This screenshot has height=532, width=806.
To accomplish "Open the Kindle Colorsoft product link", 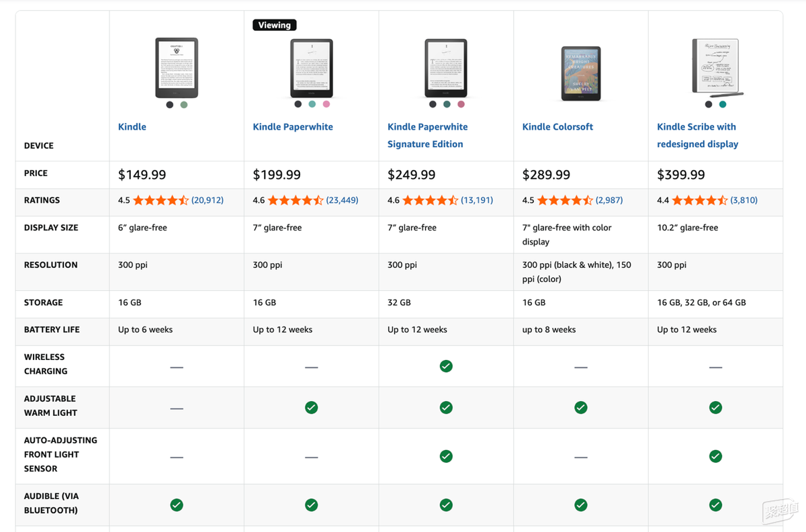I will click(x=557, y=126).
